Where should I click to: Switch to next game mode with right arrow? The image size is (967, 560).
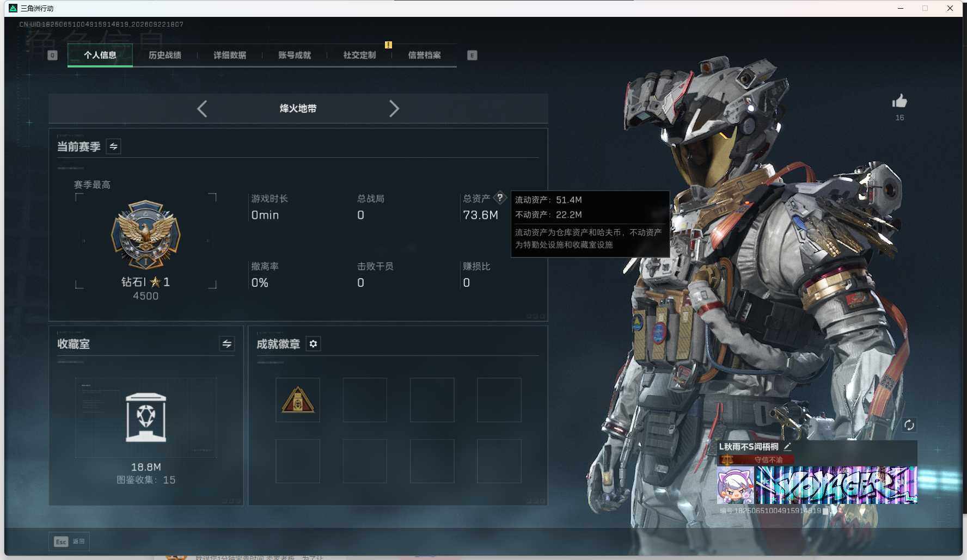click(x=394, y=108)
